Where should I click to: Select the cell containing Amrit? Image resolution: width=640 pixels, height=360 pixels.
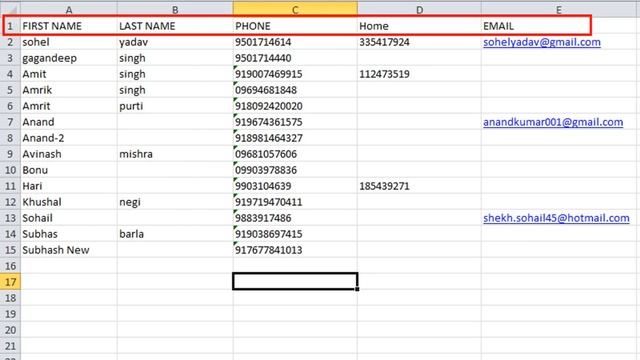[x=69, y=106]
